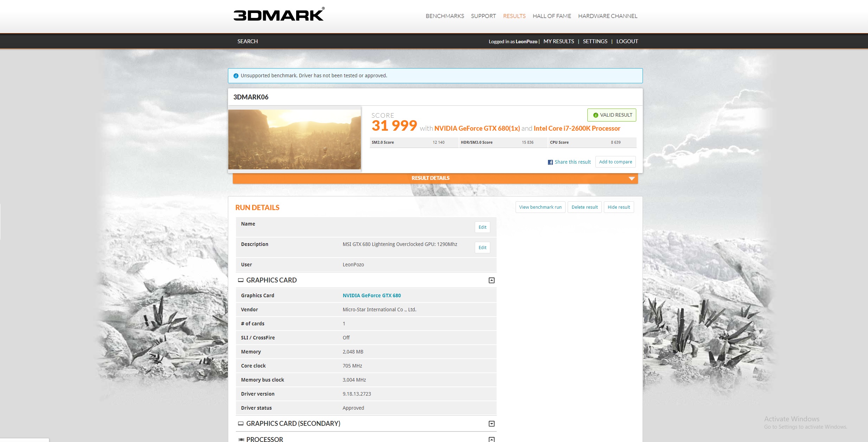This screenshot has width=868, height=442.
Task: Click the # of cards row label
Action: pos(253,324)
